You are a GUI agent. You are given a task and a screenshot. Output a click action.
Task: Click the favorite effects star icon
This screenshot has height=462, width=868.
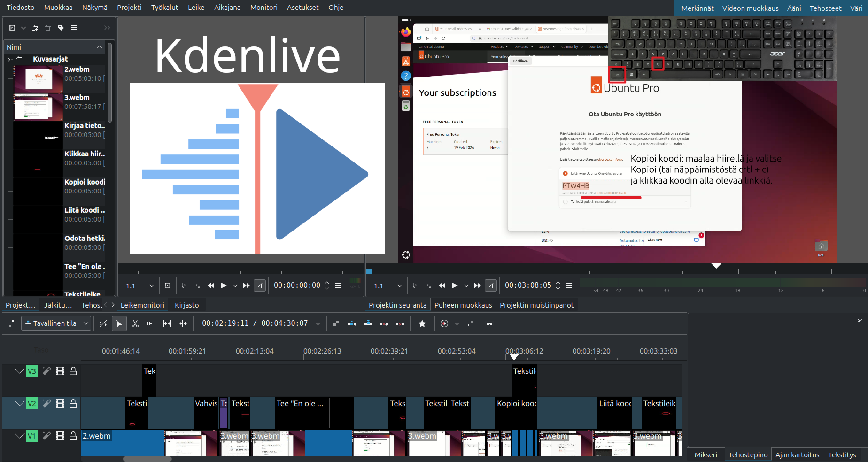[x=422, y=323]
